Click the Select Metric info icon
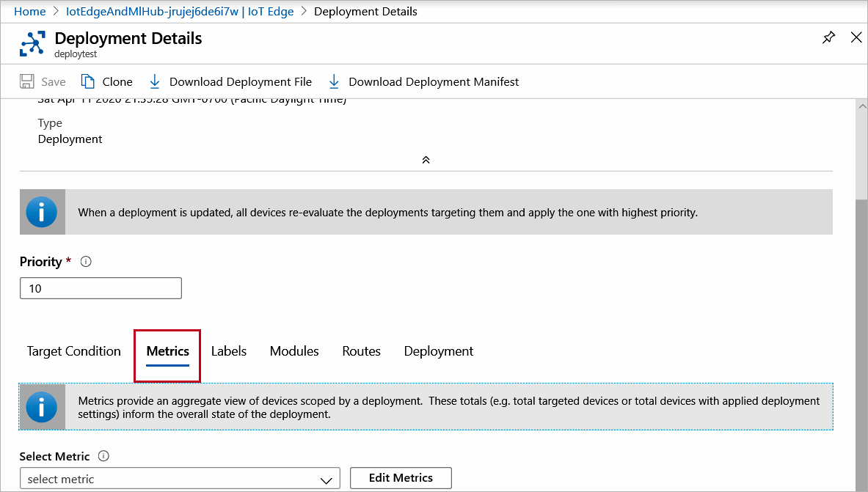Viewport: 868px width, 492px height. [102, 455]
